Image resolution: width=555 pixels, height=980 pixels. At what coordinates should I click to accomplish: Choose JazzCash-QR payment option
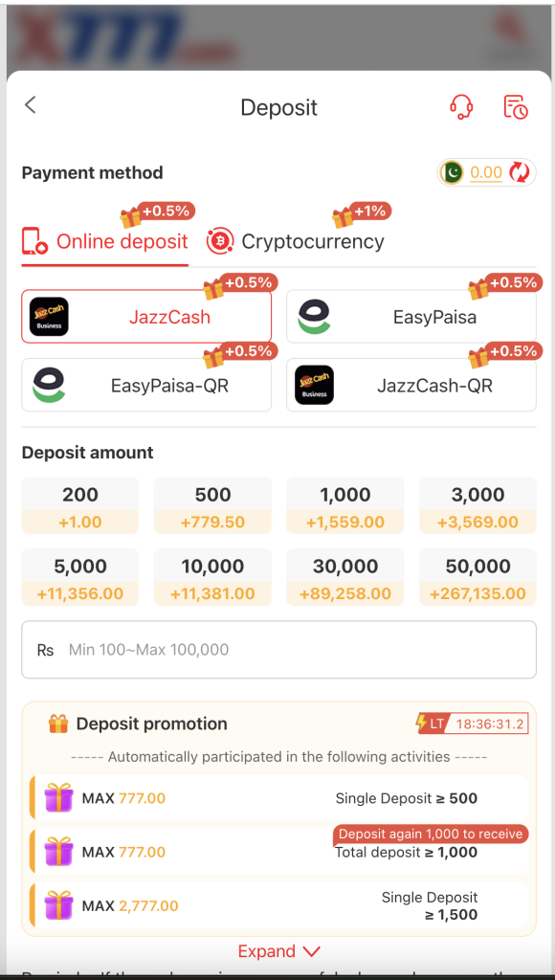411,385
